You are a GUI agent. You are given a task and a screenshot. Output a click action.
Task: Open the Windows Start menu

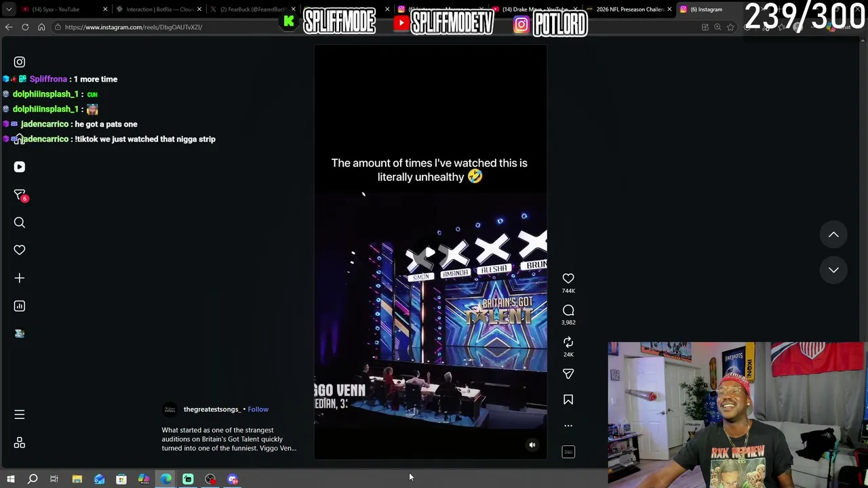click(x=10, y=479)
